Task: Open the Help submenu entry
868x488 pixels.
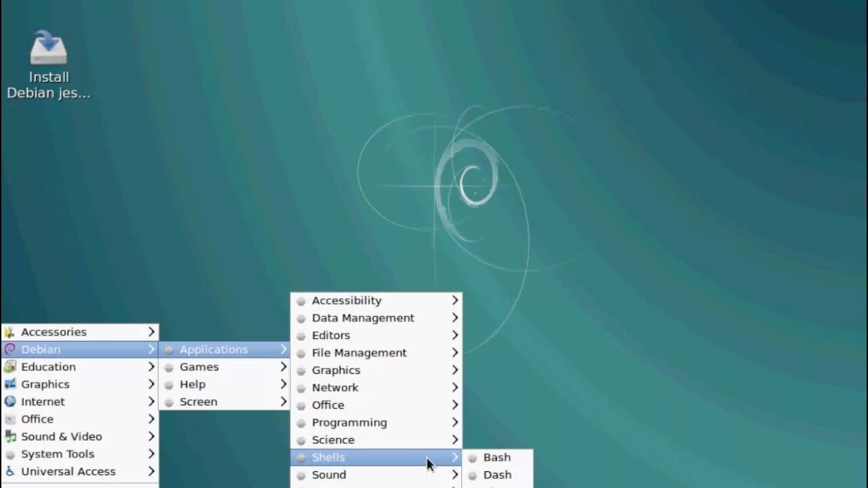Action: (x=224, y=384)
